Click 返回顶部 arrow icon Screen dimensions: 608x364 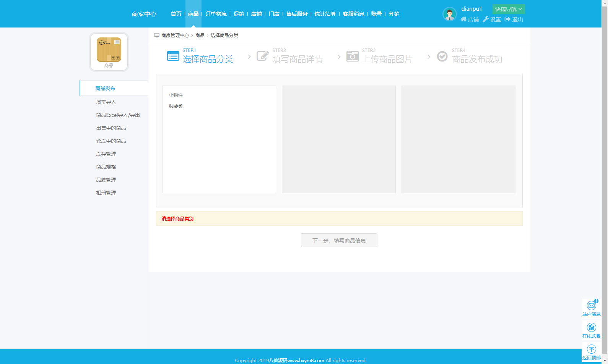point(592,349)
